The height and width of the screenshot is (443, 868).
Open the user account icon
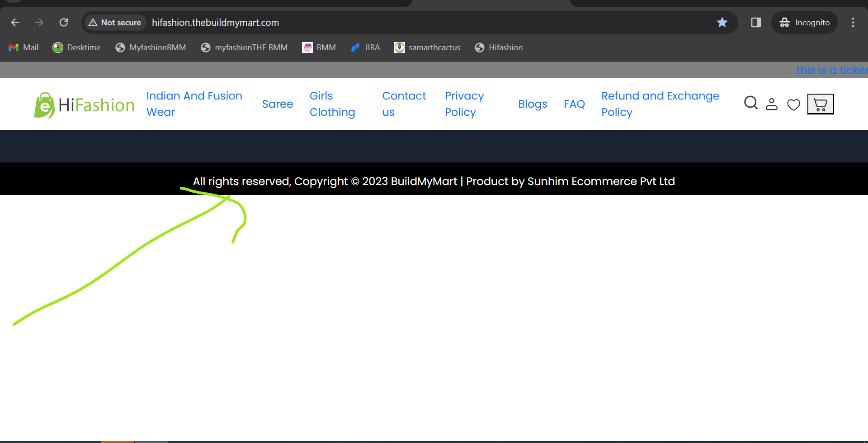(772, 104)
